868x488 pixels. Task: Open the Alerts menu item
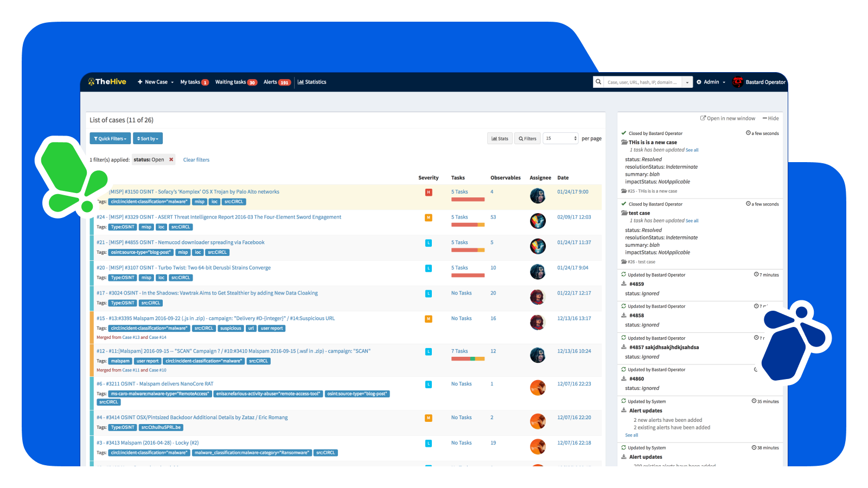tap(277, 82)
